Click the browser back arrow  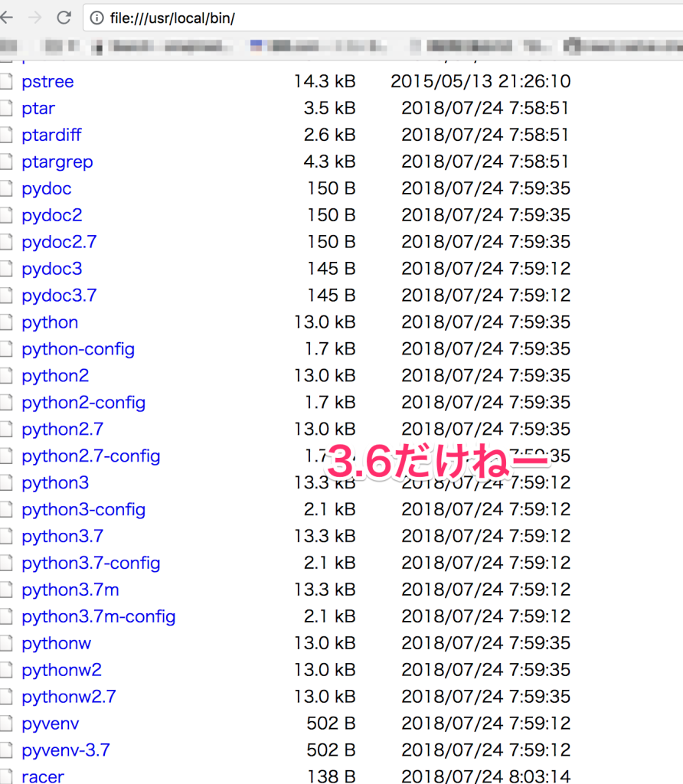6,18
